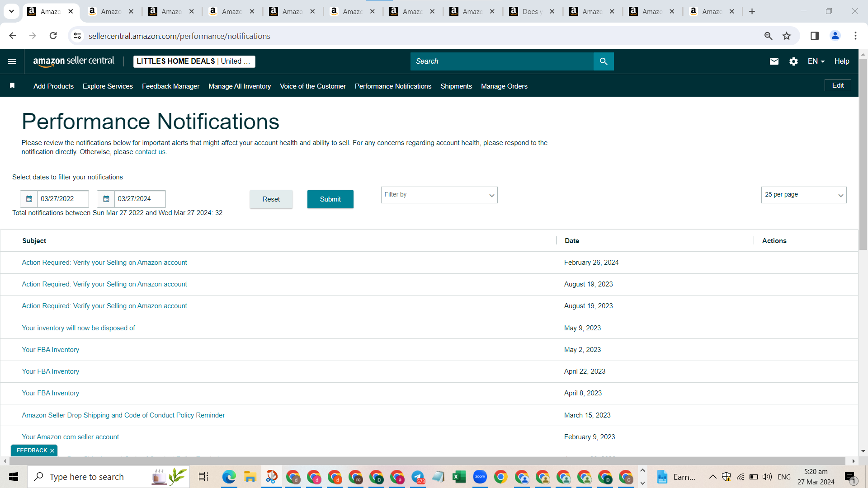Open the browser zoom magnifier icon
This screenshot has width=868, height=488.
tap(768, 36)
